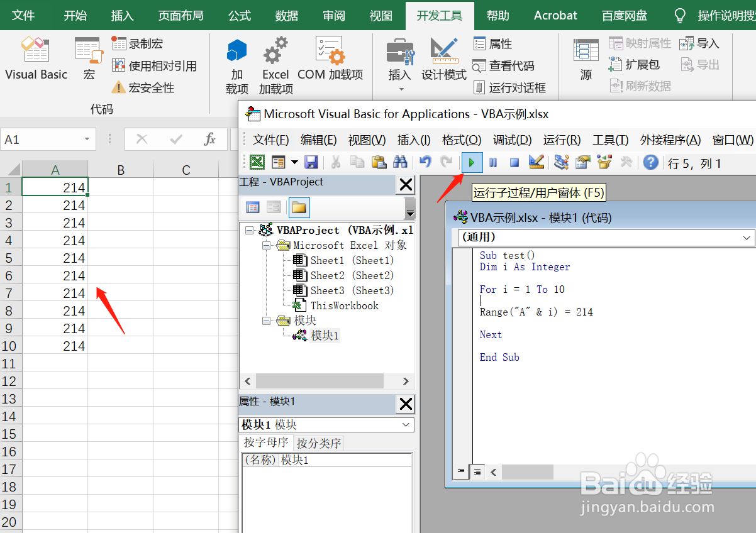756x533 pixels.
Task: Open Properties Window icon in VBA toolbar
Action: pyautogui.click(x=582, y=163)
